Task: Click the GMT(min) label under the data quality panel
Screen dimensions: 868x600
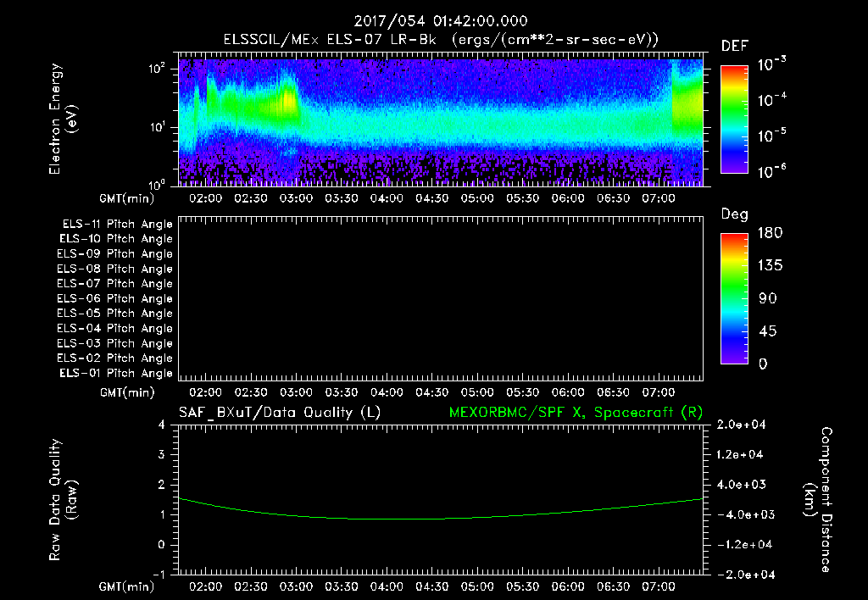Action: 127,586
